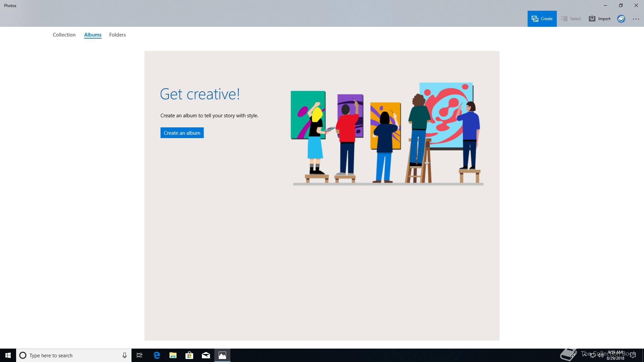
Task: Open the Mail app from taskbar
Action: coord(206,355)
